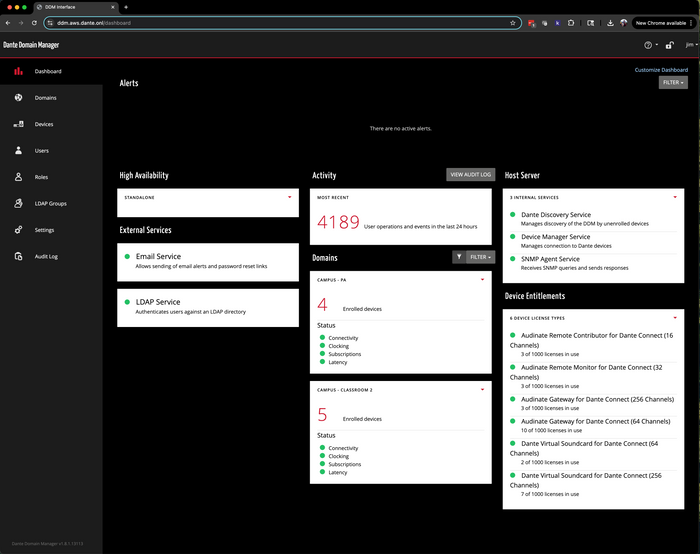Click the 5 enrolled devices count
Screen dimensions: 700x554
click(322, 415)
